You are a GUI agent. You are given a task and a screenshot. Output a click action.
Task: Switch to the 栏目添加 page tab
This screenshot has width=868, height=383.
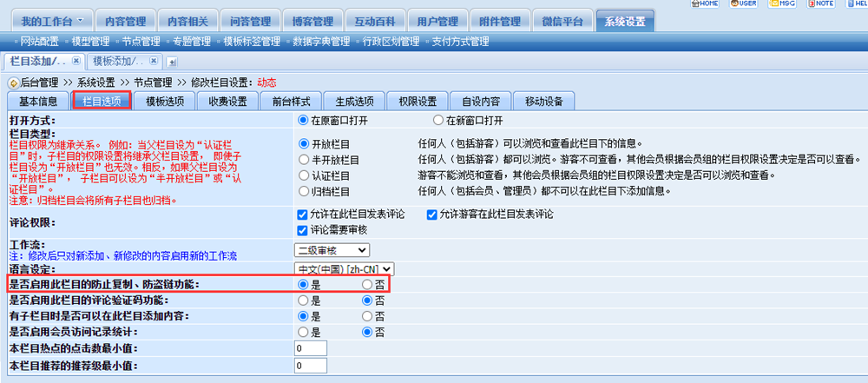click(39, 61)
